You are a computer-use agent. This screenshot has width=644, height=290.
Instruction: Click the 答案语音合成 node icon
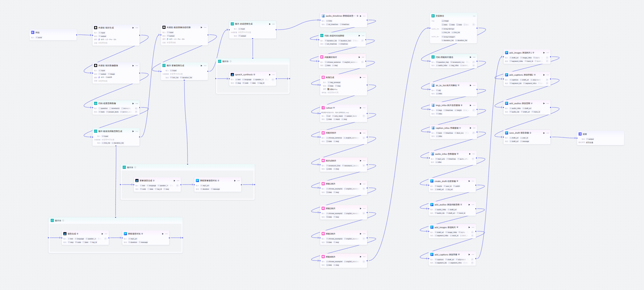click(x=137, y=180)
